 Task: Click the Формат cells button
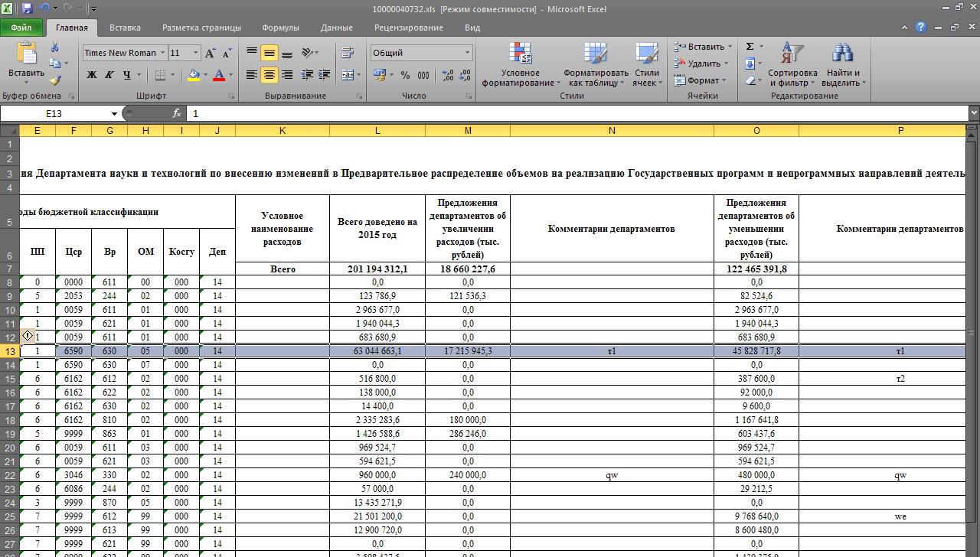coord(700,80)
